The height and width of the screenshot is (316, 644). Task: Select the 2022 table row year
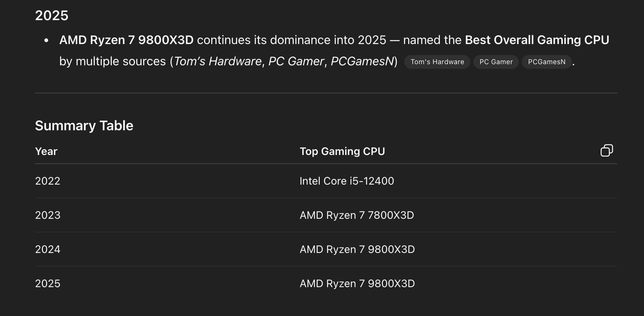(x=47, y=181)
